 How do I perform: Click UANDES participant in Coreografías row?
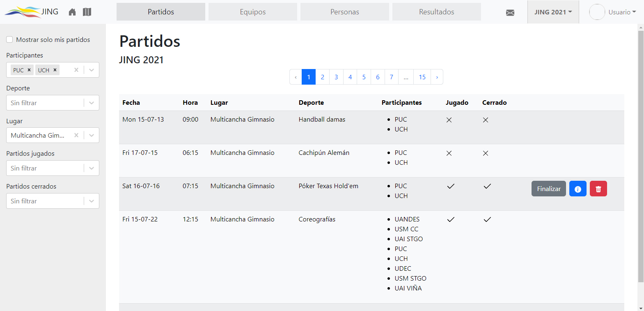pos(407,219)
